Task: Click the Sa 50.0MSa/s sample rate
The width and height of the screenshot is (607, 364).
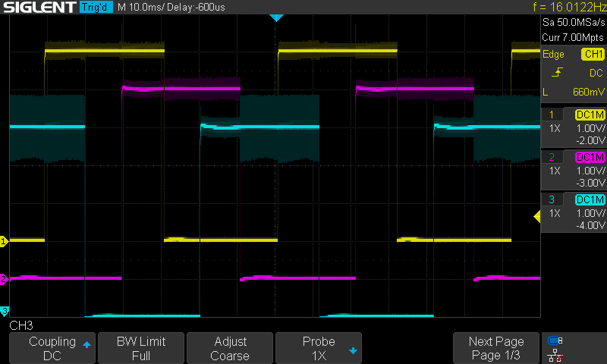Action: 574,23
